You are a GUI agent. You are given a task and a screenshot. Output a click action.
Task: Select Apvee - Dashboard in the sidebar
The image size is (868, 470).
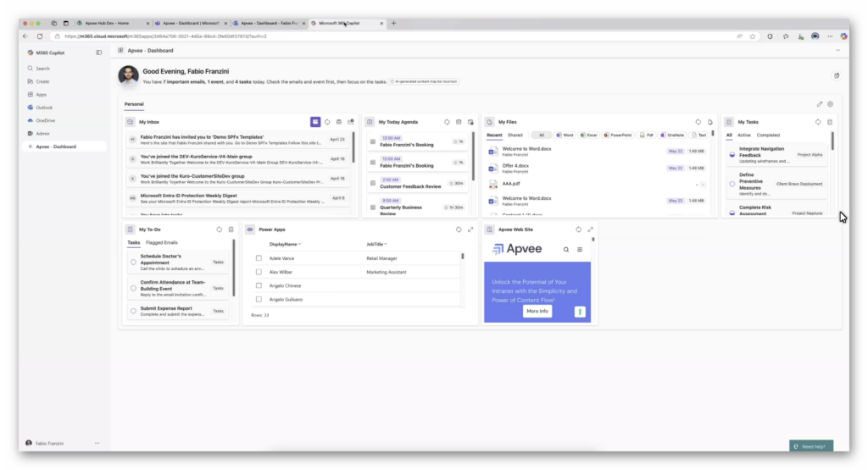[x=55, y=147]
